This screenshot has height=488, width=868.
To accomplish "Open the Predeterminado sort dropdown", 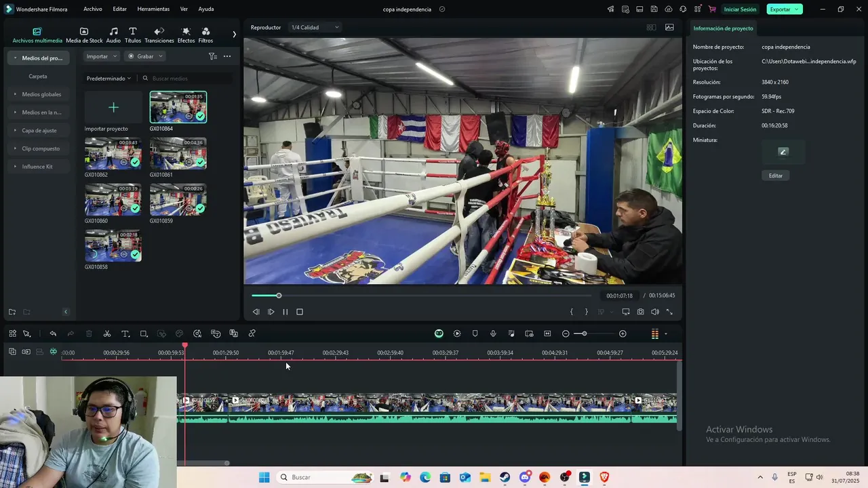I will 108,79.
